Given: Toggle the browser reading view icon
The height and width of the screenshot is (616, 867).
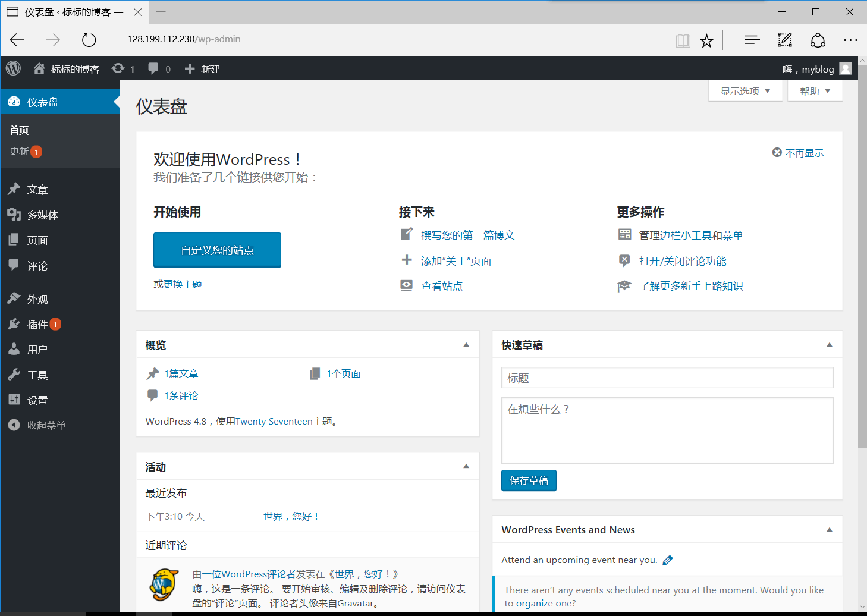Looking at the screenshot, I should click(683, 40).
